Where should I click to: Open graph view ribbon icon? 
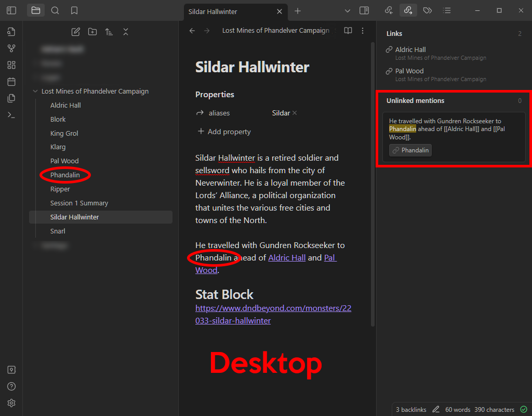(x=11, y=48)
